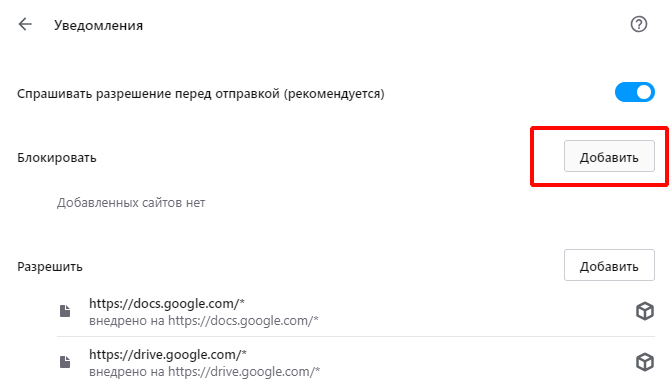Disable the ask-before-sending notifications switch
672x391 pixels.
(635, 92)
